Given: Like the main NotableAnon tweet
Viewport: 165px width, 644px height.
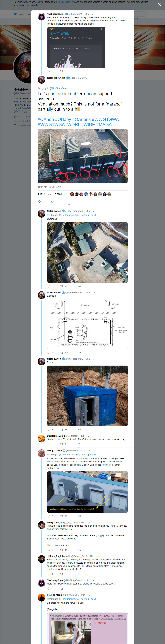Looking at the screenshot, I should (69, 206).
